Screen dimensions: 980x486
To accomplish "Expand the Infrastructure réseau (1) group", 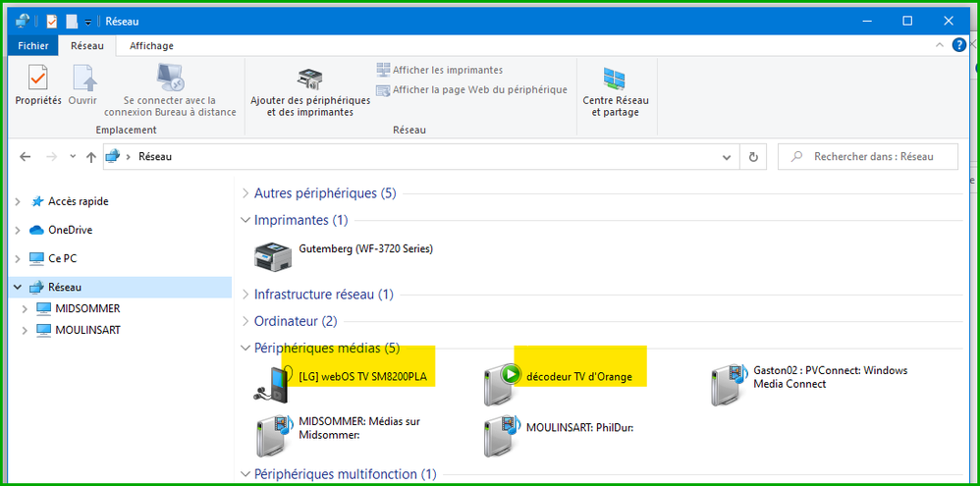I will [245, 295].
